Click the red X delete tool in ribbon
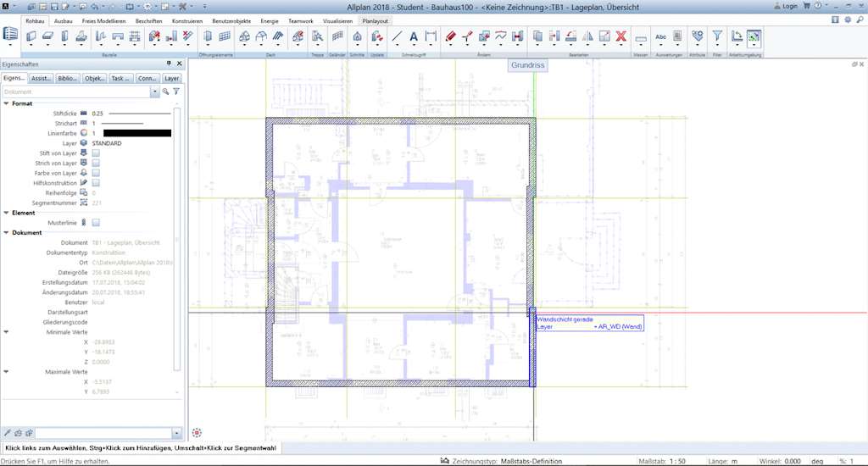 tap(620, 36)
